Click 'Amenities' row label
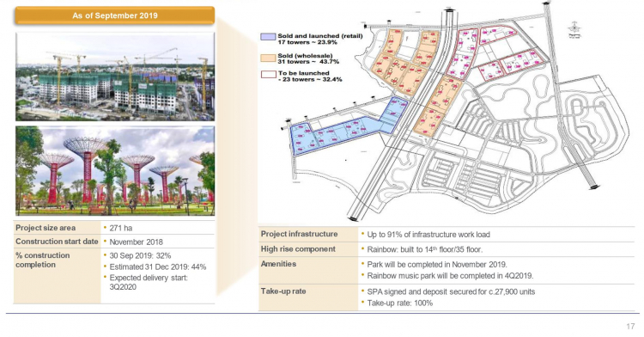This screenshot has height=337, width=644. click(x=278, y=264)
